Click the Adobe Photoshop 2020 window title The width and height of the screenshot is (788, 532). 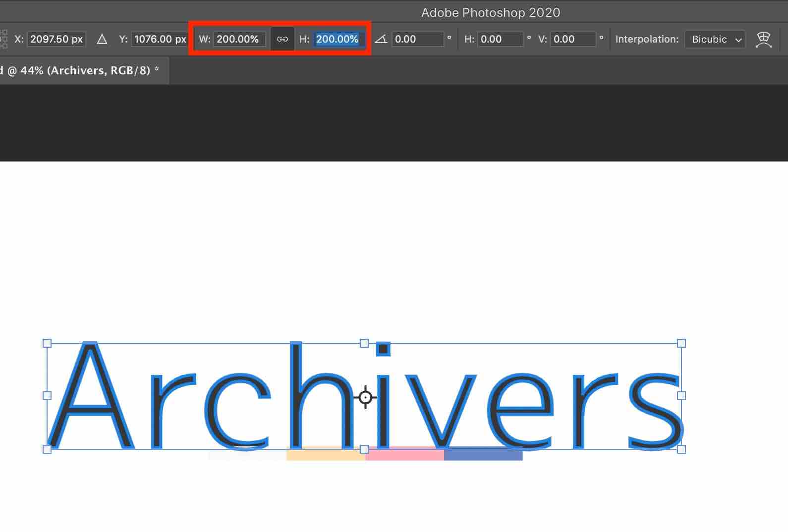coord(491,12)
